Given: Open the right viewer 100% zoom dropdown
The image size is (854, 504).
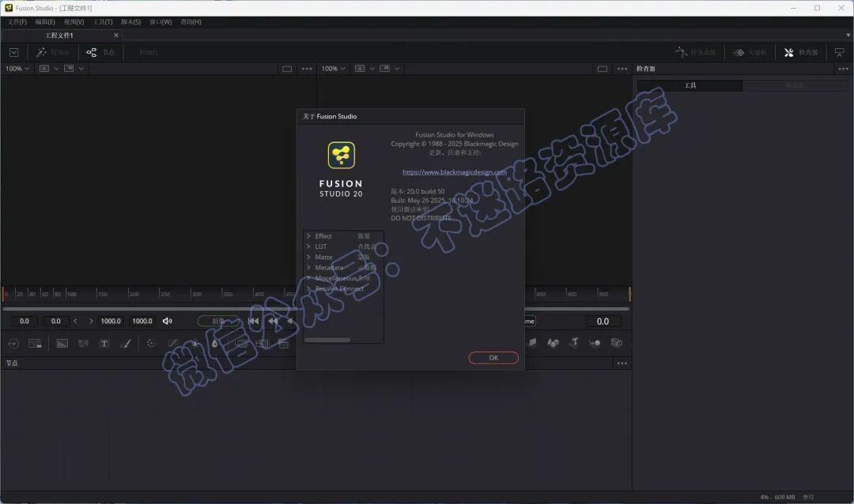Looking at the screenshot, I should click(x=333, y=69).
